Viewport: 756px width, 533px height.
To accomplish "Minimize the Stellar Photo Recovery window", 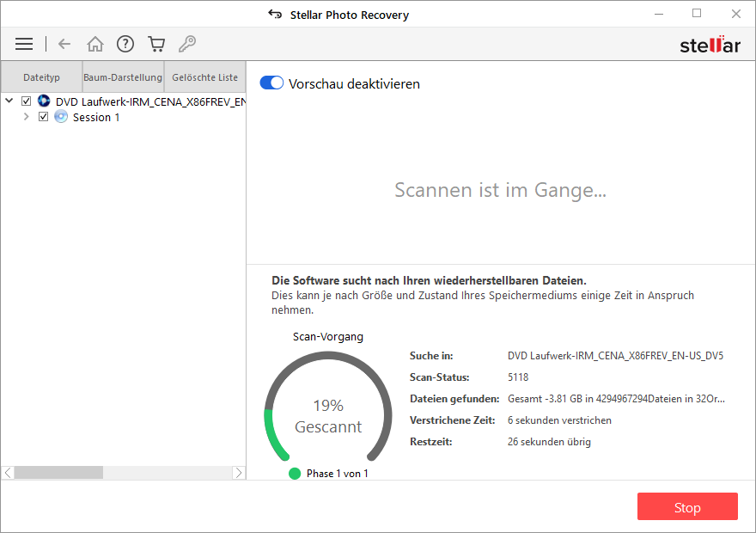I will 659,14.
